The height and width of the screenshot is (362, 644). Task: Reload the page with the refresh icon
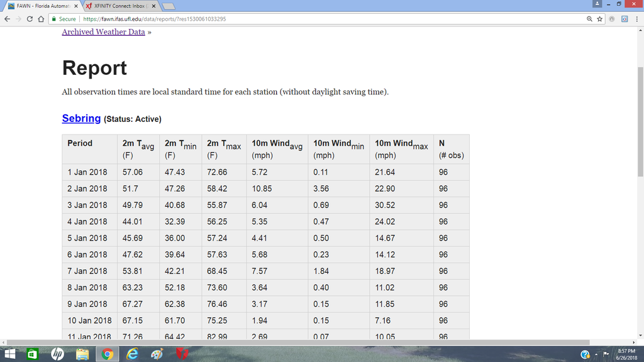tap(29, 19)
